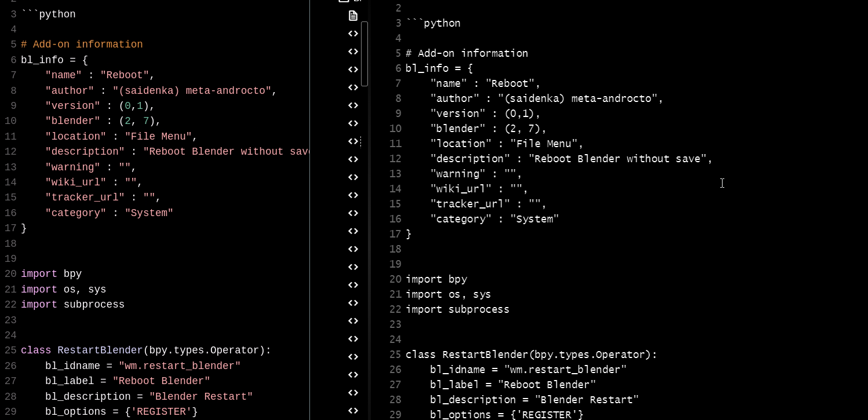Image resolution: width=868 pixels, height=420 pixels.
Task: Click the vertical scrollbar in the icon column
Action: (x=364, y=53)
